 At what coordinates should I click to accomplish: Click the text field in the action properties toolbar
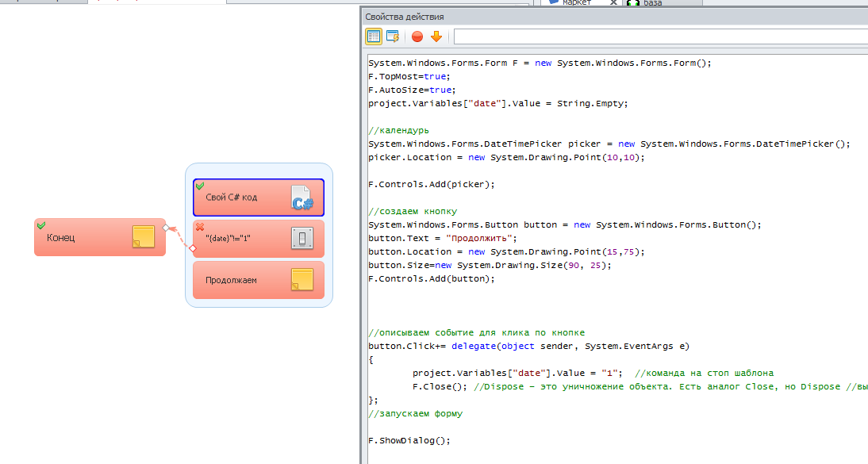[660, 36]
